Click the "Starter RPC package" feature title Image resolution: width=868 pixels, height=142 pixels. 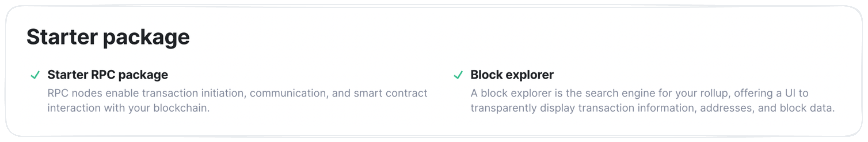coord(107,75)
